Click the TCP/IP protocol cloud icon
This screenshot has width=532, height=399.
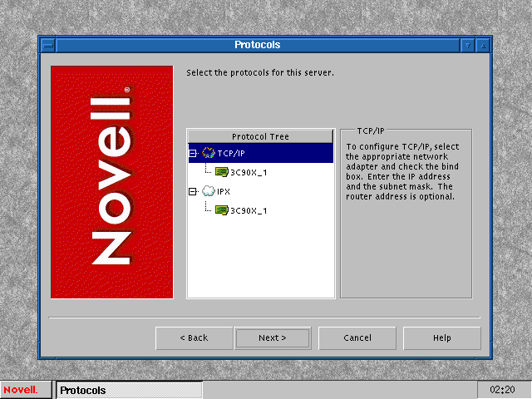pos(209,153)
